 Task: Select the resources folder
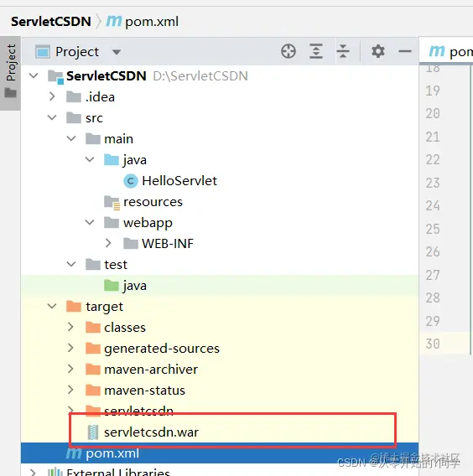[x=153, y=202]
